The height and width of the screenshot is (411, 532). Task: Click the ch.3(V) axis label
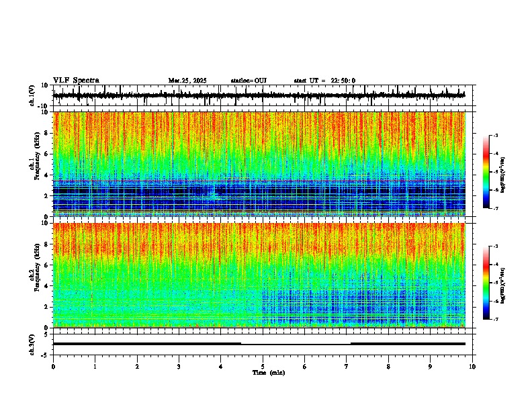[32, 345]
